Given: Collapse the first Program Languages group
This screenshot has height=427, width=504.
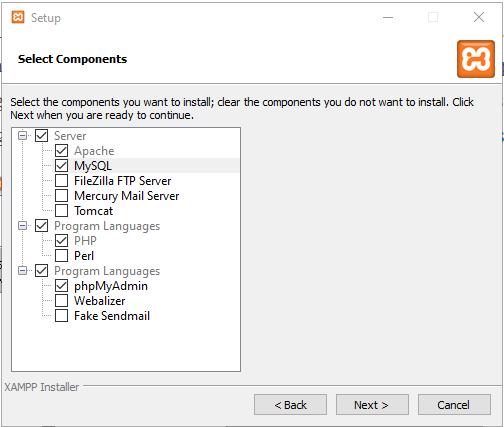Looking at the screenshot, I should pyautogui.click(x=22, y=226).
